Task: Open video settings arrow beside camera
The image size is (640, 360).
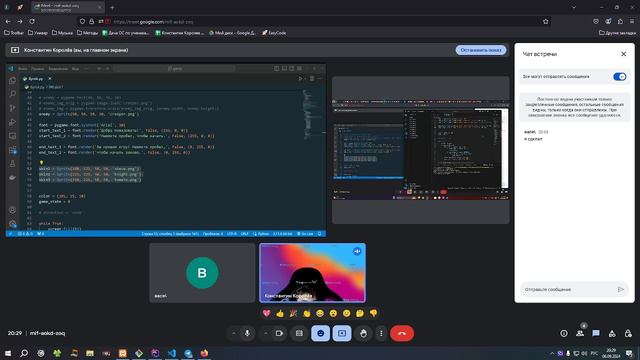Action: point(265,333)
